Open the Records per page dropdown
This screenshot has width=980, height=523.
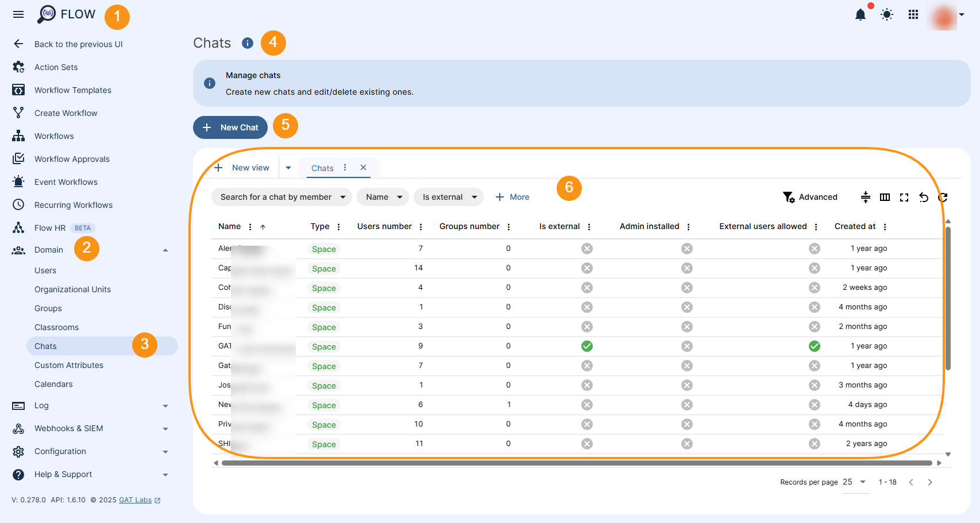(x=854, y=482)
